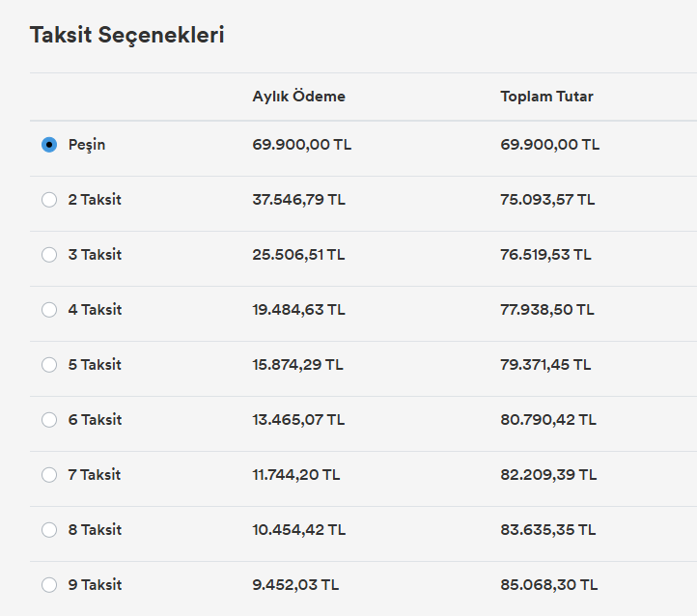Screen dimensions: 697x616
Task: Click the 9 Taksit label
Action: pyautogui.click(x=95, y=585)
